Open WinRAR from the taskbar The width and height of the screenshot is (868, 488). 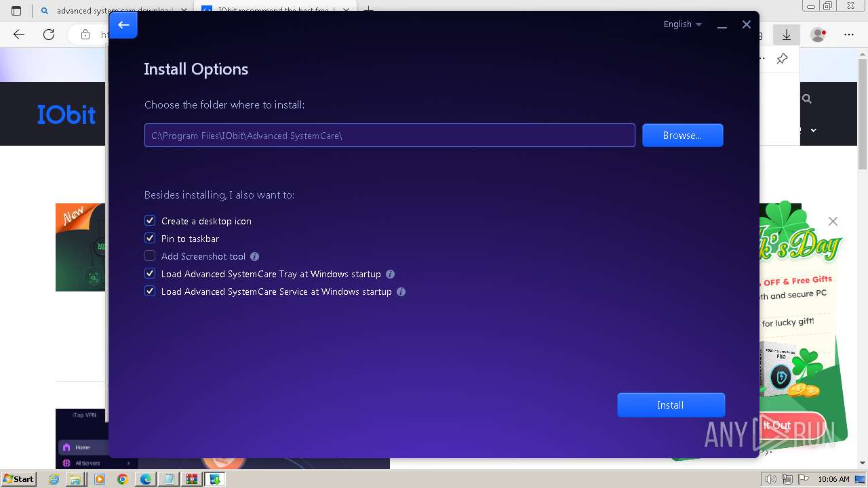point(192,479)
